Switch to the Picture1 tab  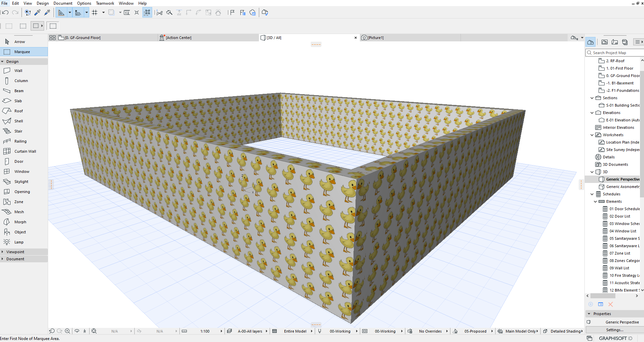pos(410,38)
